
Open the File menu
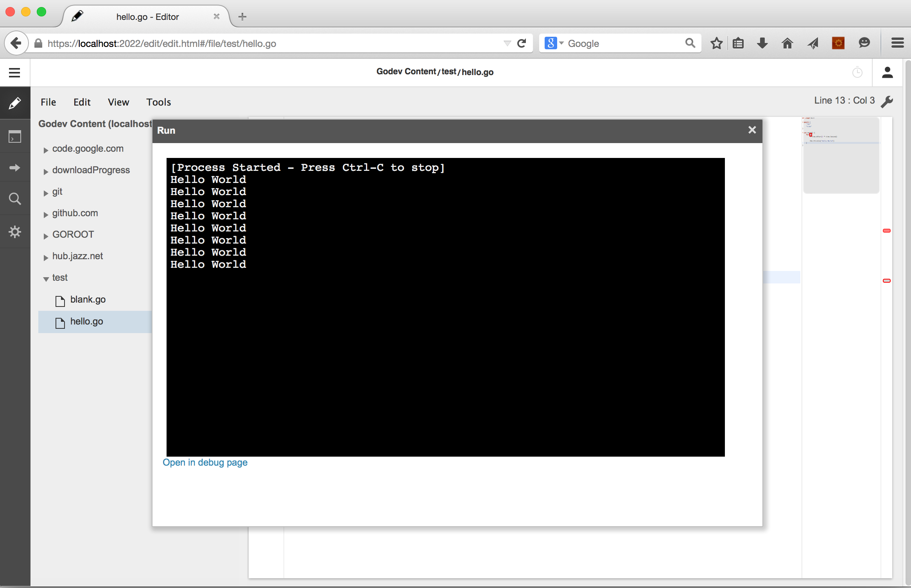click(x=48, y=102)
